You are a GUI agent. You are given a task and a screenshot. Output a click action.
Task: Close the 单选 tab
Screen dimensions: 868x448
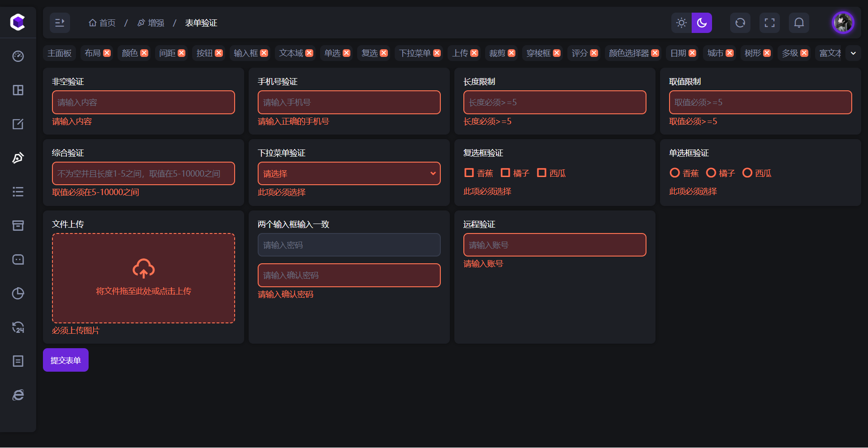347,53
